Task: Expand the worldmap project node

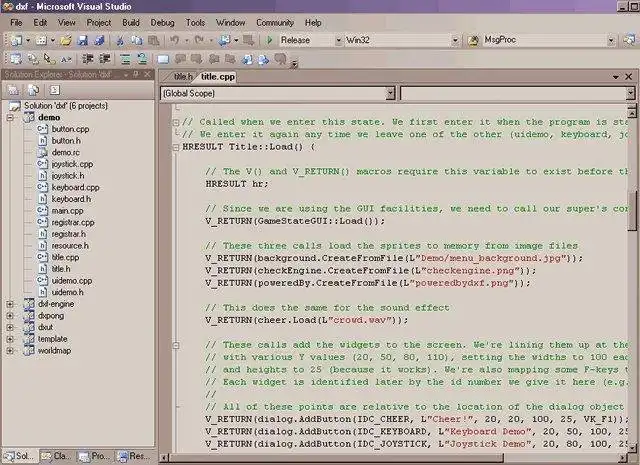Action: (10, 351)
